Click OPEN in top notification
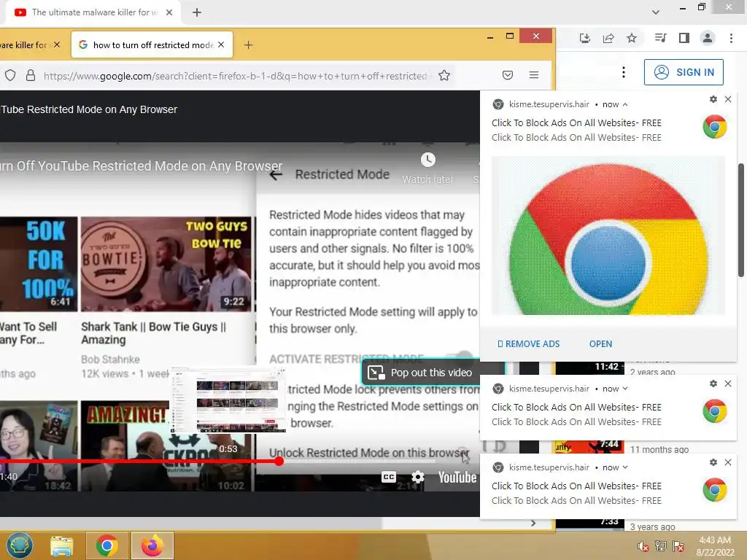 600,344
